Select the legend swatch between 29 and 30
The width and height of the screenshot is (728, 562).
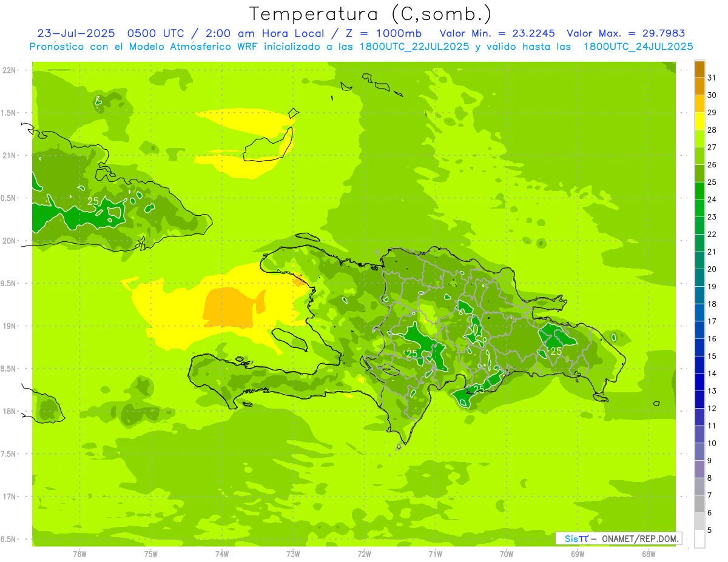[699, 104]
